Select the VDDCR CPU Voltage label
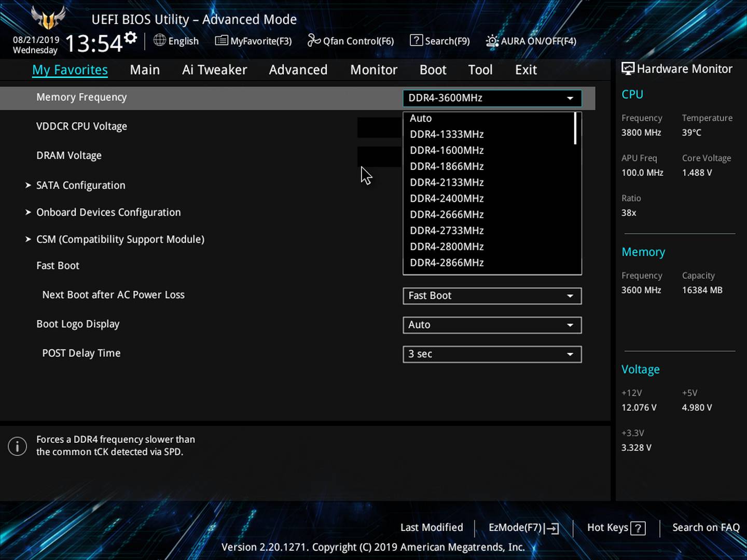The image size is (747, 560). [x=81, y=126]
